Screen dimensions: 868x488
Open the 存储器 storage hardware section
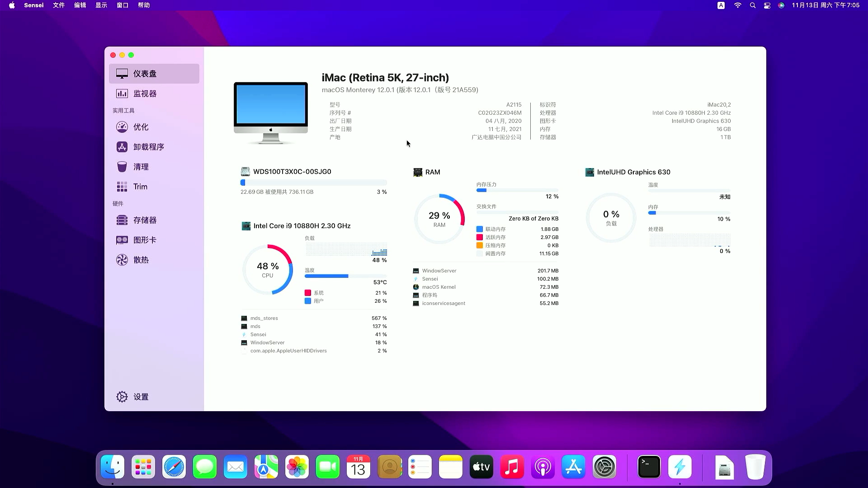[145, 220]
